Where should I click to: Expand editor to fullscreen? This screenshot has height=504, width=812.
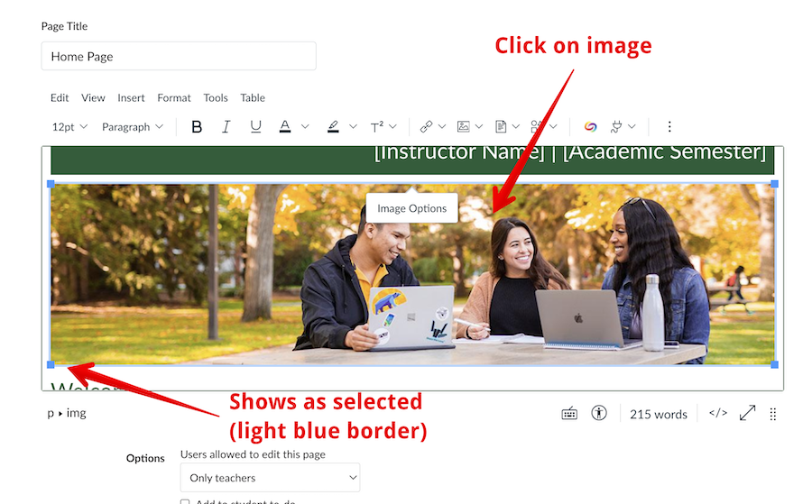click(747, 414)
